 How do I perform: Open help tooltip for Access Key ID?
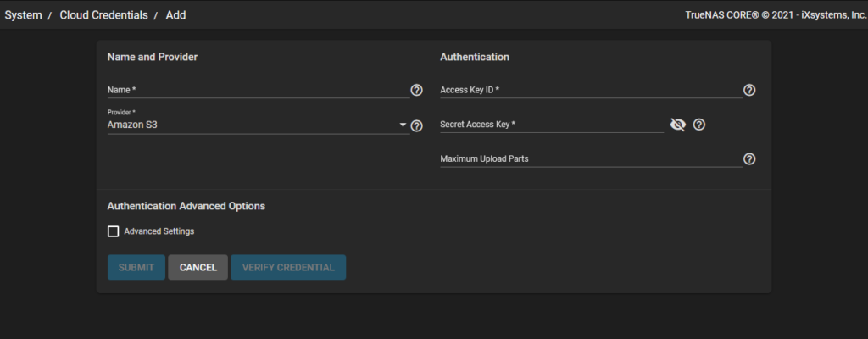coord(749,91)
